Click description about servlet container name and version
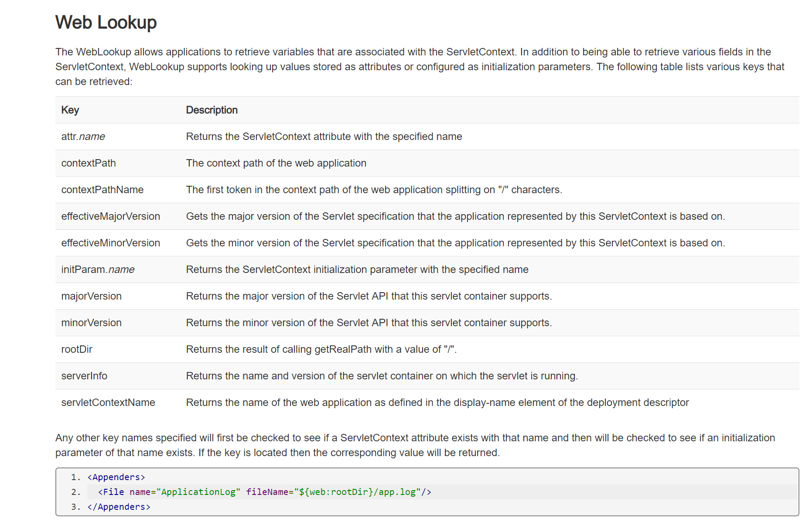Image resolution: width=809 pixels, height=532 pixels. [x=382, y=376]
